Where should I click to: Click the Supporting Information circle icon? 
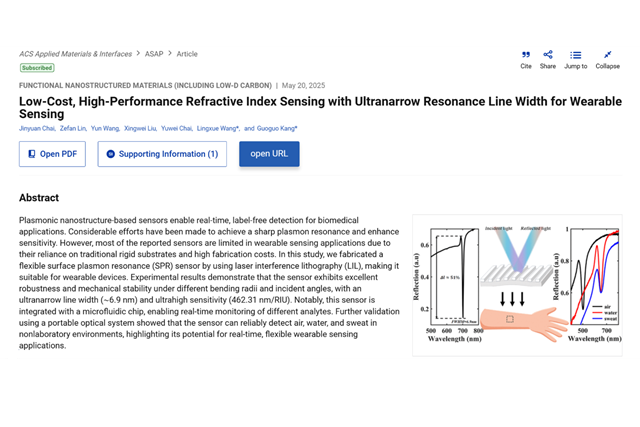[x=111, y=154]
